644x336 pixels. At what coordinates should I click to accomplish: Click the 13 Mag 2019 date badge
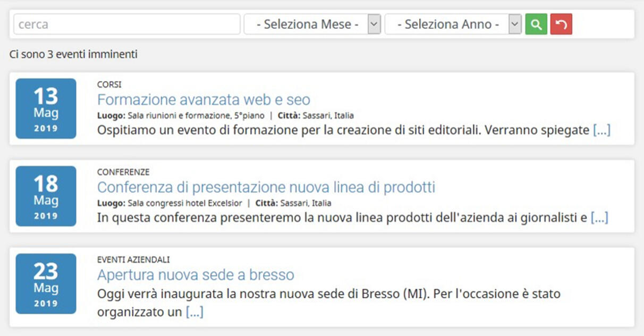(x=46, y=108)
